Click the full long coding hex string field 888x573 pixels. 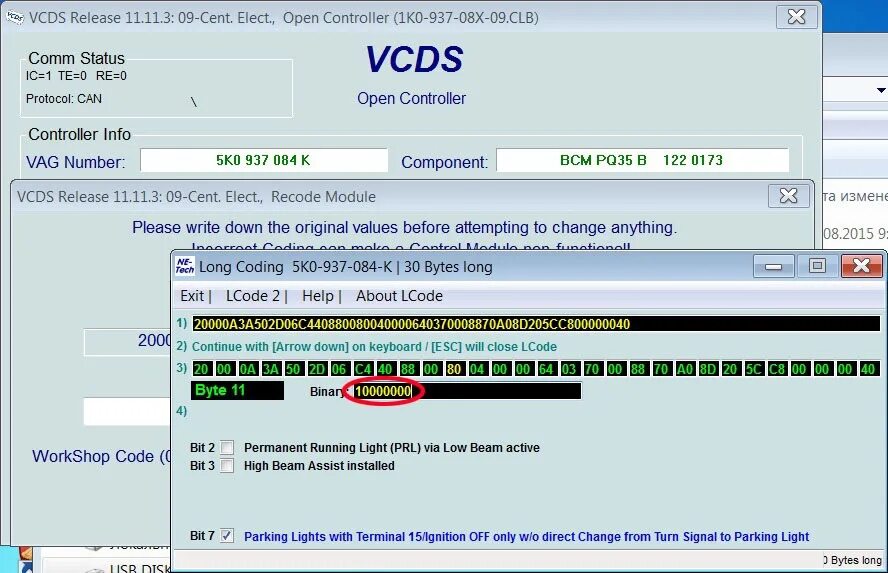click(x=536, y=324)
